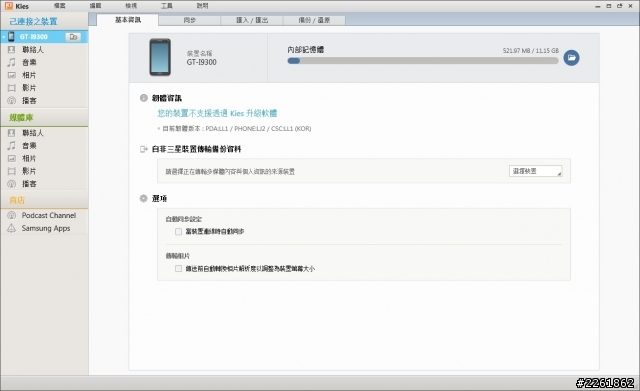
Task: Open Podcast Channel in the store section
Action: pos(49,215)
